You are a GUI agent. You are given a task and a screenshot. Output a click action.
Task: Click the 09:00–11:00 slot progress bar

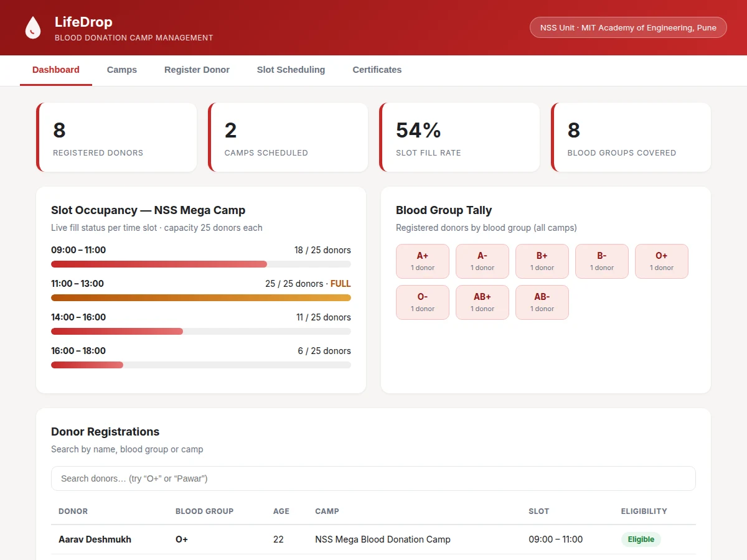tap(201, 264)
